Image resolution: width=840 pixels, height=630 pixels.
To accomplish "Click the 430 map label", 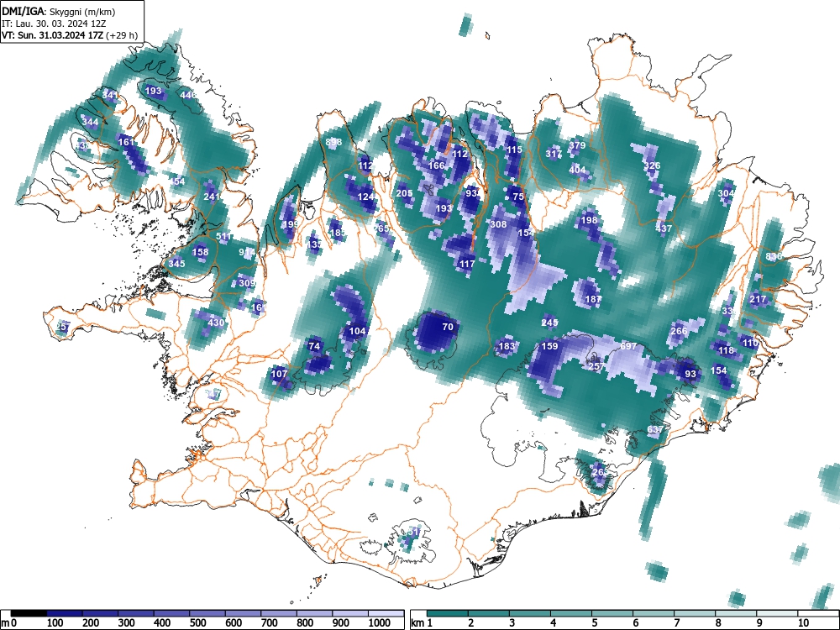I will [x=216, y=323].
